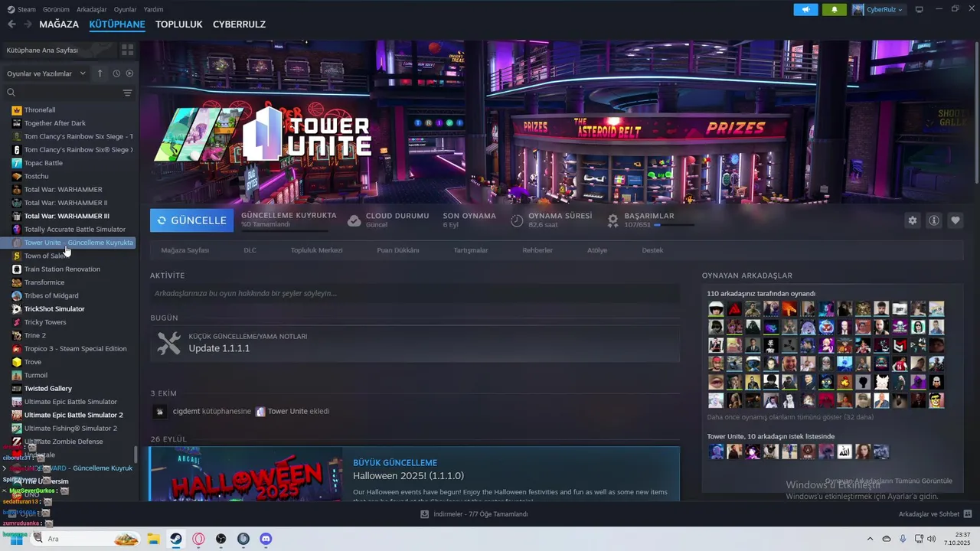Viewport: 980px width, 551px height.
Task: Open the Steam menu
Action: pos(22,9)
